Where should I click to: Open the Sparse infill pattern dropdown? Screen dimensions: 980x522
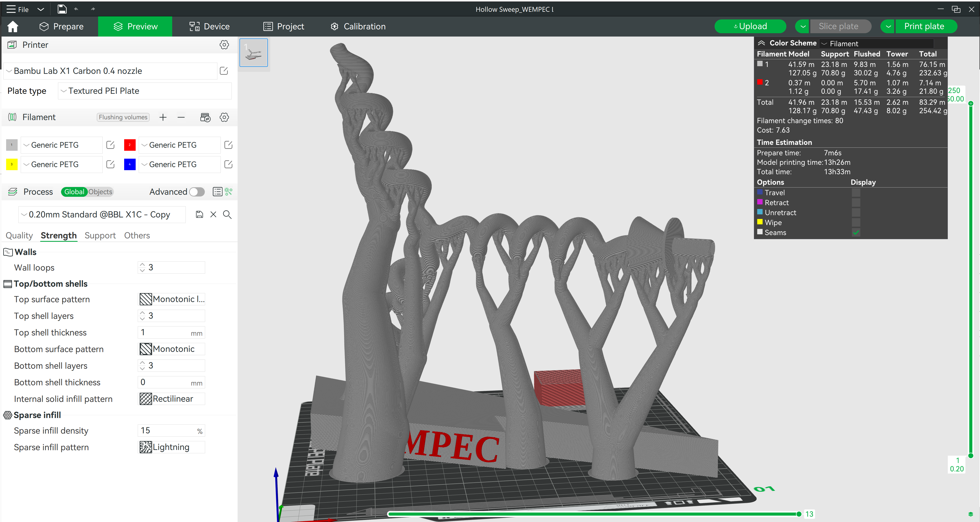[x=171, y=447]
